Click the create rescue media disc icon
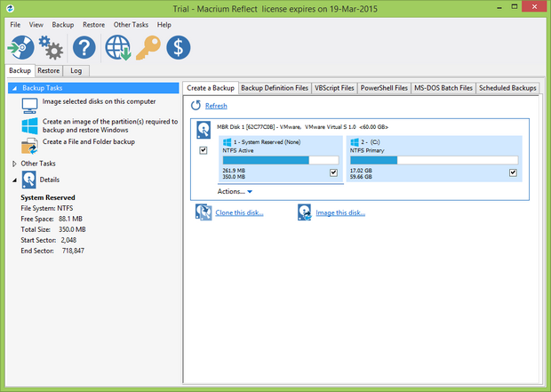Screen dimensions: 551x392 (x=21, y=47)
